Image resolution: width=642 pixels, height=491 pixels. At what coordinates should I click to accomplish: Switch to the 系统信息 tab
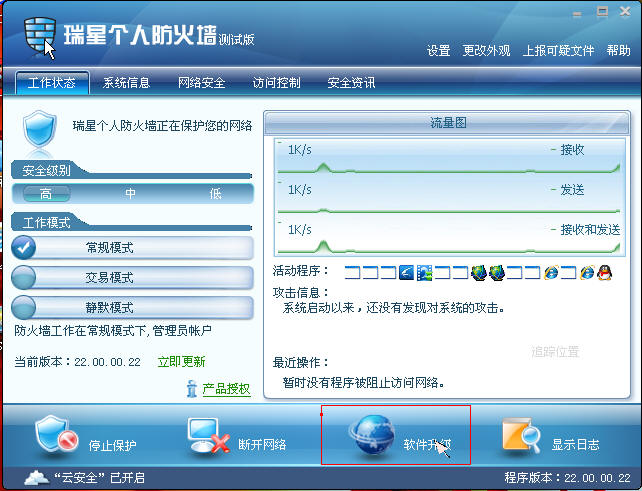(x=126, y=83)
